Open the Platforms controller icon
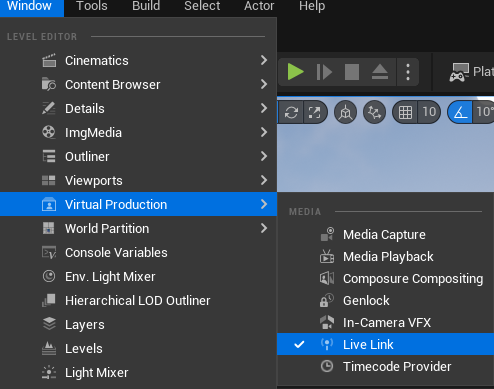This screenshot has width=494, height=389. (459, 72)
